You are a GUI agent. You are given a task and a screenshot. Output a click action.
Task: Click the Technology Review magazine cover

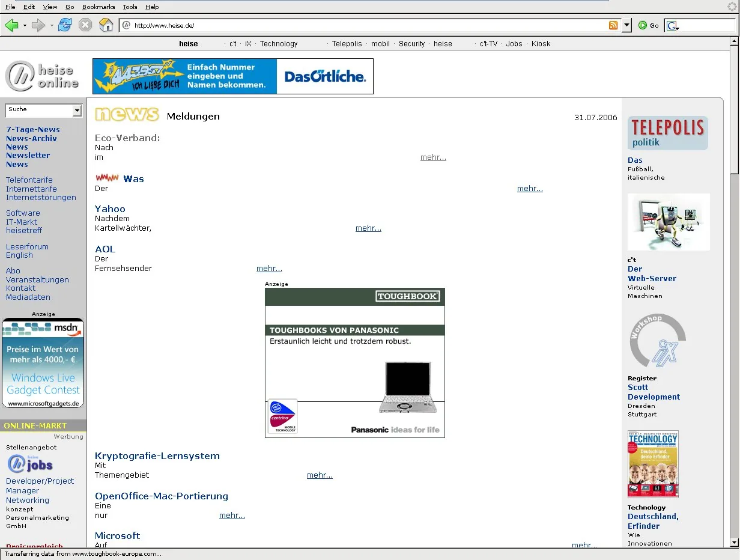click(x=653, y=464)
